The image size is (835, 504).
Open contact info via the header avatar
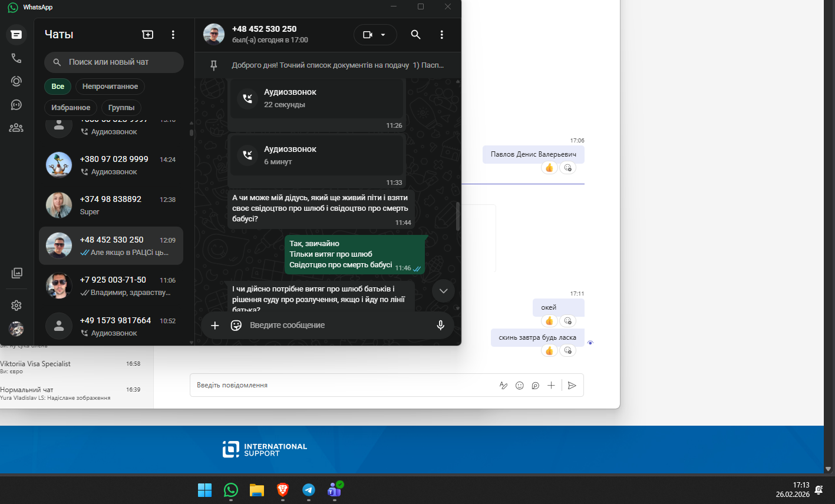pyautogui.click(x=214, y=35)
